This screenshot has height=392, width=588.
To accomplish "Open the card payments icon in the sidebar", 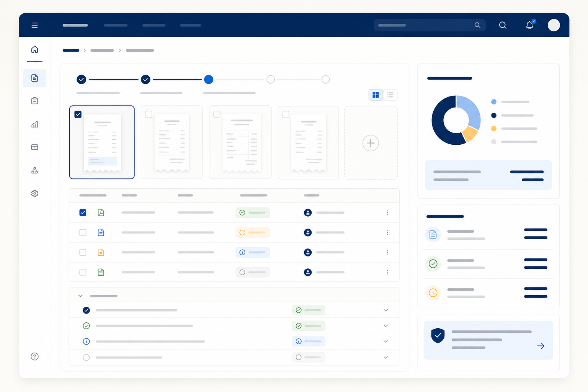I will coord(34,147).
